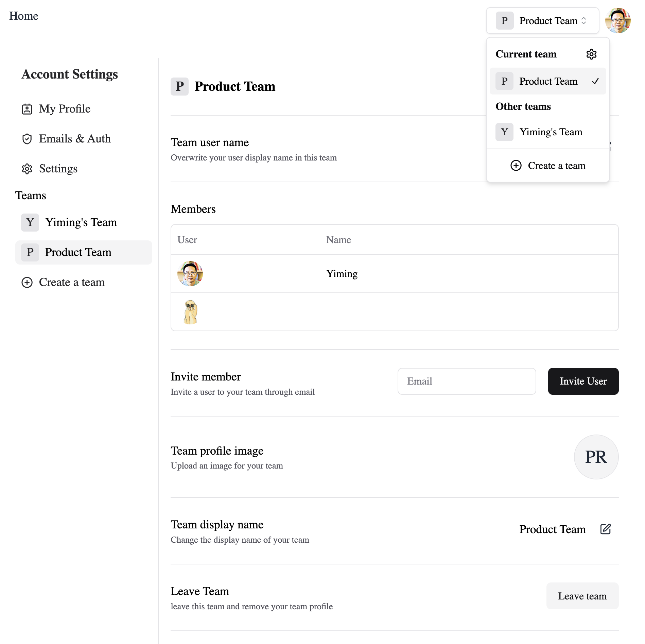The height and width of the screenshot is (644, 645).
Task: Toggle the Product Team team switcher dropdown
Action: (542, 21)
